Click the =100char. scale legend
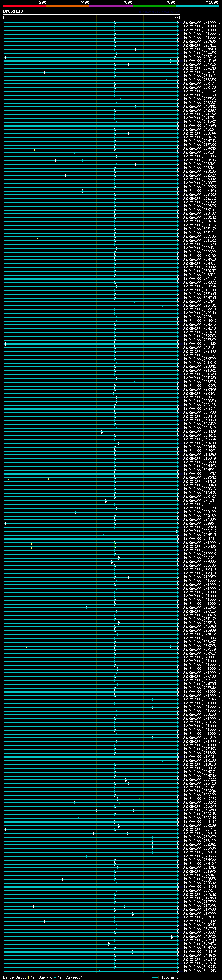 tap(165, 977)
